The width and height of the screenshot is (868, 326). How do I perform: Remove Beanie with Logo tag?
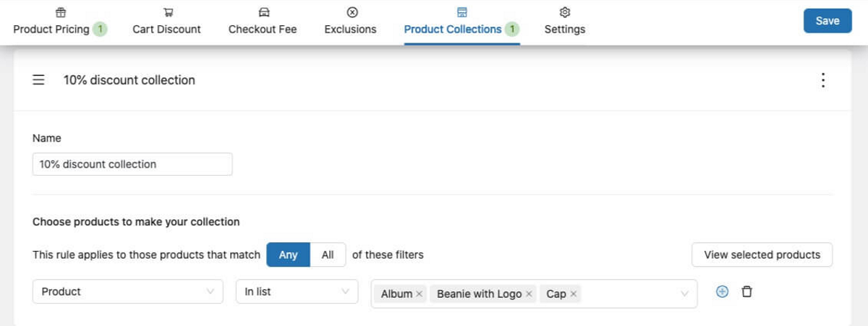click(x=529, y=294)
